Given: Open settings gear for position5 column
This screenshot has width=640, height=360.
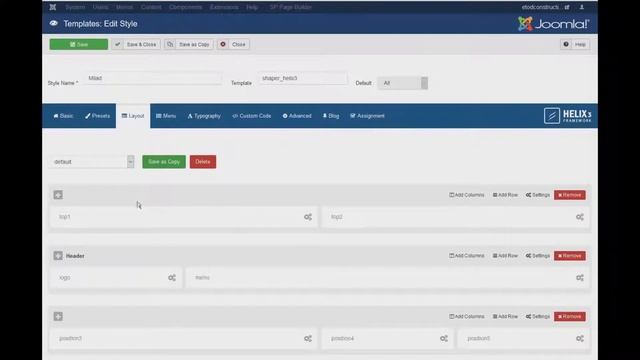Looking at the screenshot, I should pos(580,339).
